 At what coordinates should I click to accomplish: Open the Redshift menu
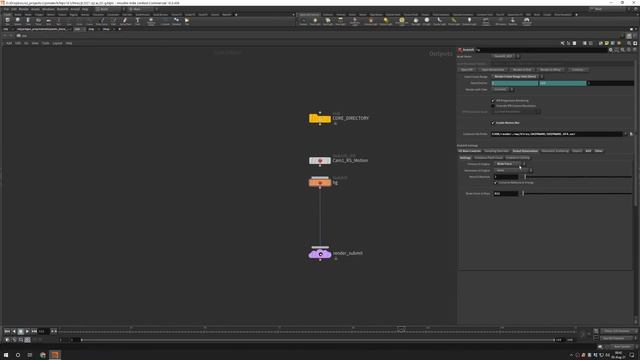pyautogui.click(x=62, y=9)
